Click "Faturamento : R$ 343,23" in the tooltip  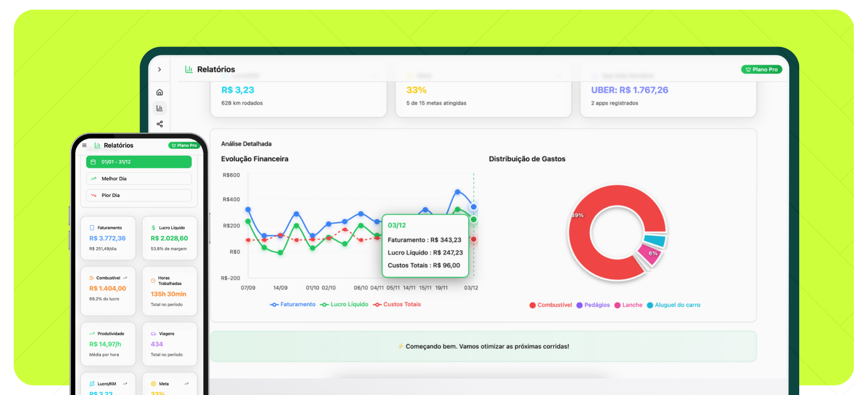[424, 240]
